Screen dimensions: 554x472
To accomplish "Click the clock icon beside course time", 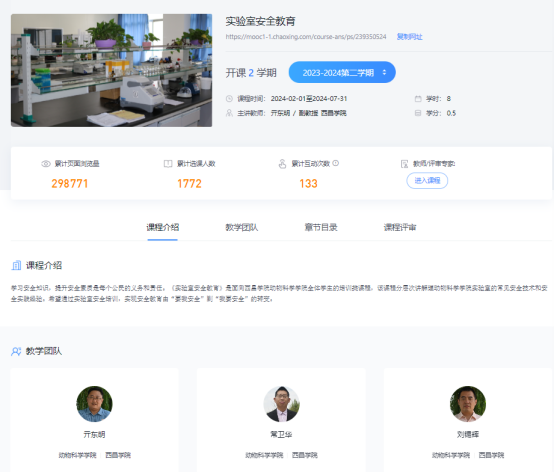I will coord(229,99).
